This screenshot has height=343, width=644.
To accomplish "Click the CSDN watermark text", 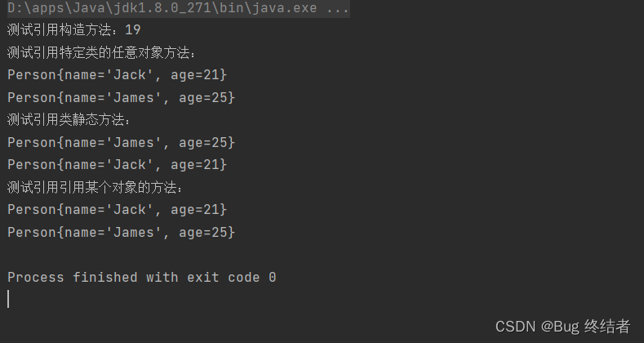I will (x=513, y=327).
